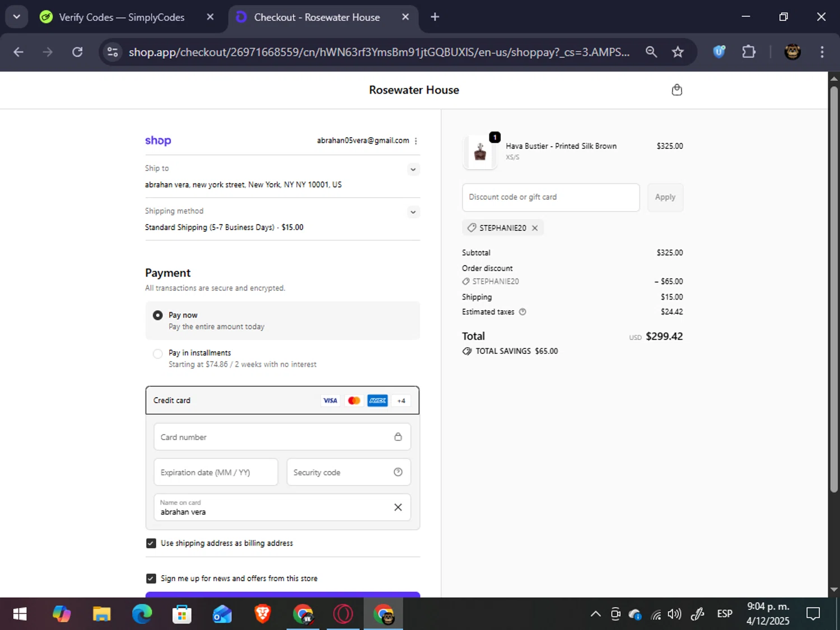Show the Estimated taxes info tooltip

(x=522, y=312)
